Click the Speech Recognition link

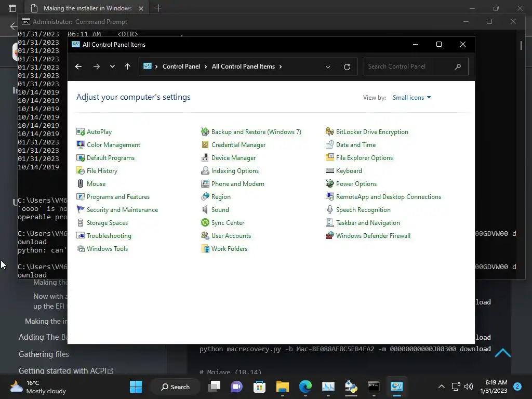[363, 210]
